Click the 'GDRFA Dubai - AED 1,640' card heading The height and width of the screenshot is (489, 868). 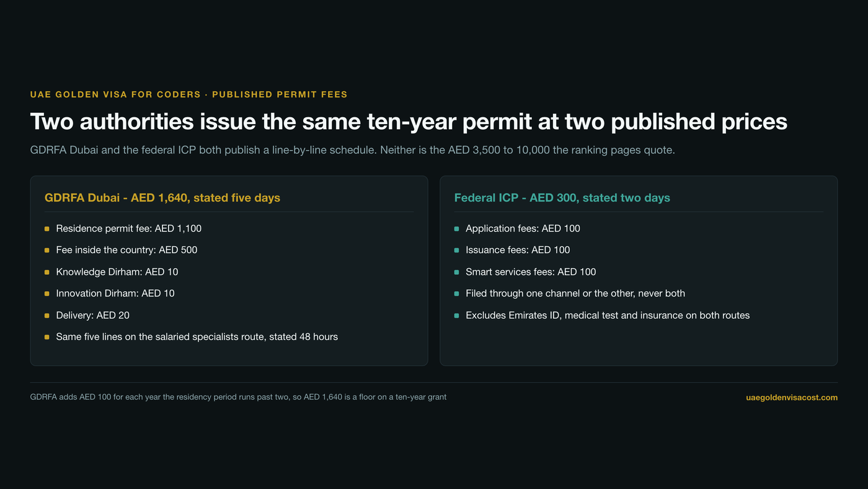(x=162, y=198)
